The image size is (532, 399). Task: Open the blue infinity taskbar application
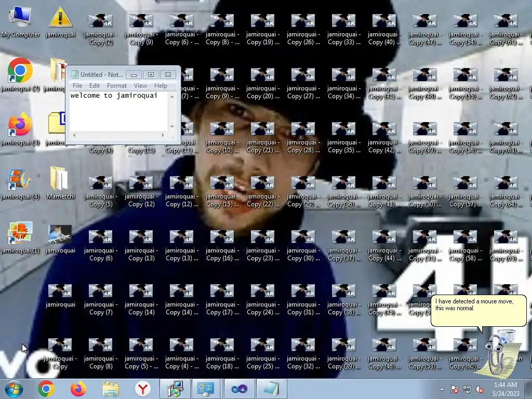pos(240,389)
